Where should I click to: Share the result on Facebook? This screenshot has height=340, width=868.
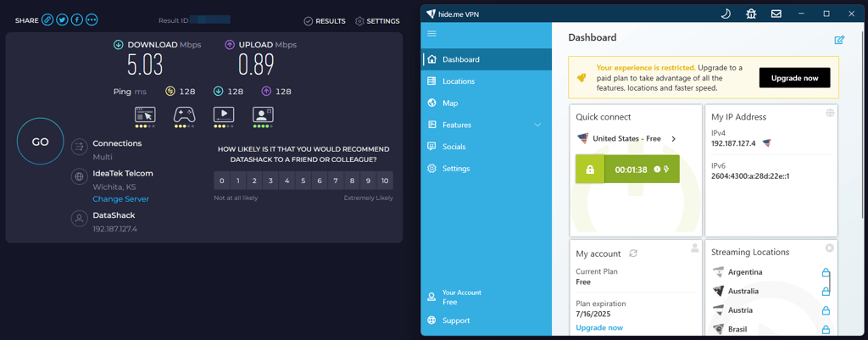(x=77, y=20)
